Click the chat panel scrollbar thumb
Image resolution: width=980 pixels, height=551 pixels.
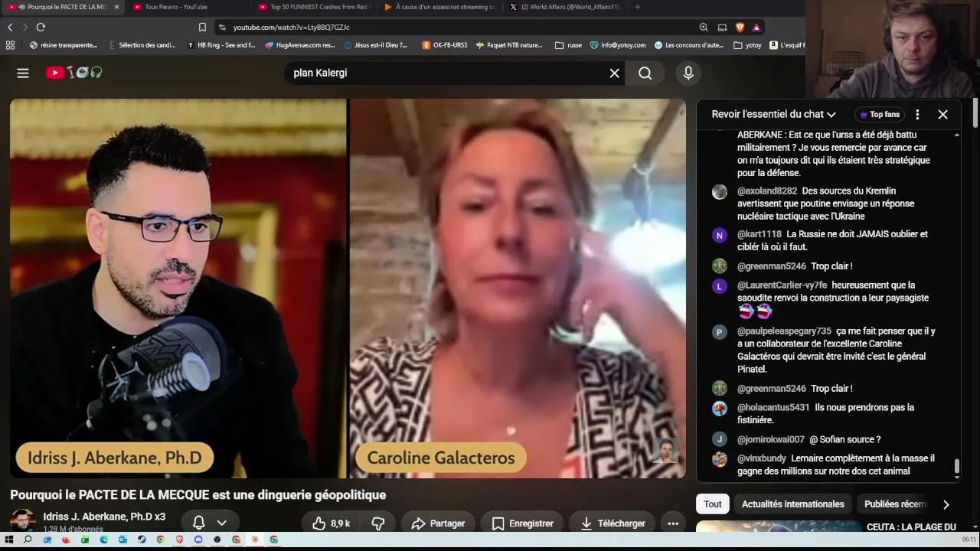click(956, 466)
